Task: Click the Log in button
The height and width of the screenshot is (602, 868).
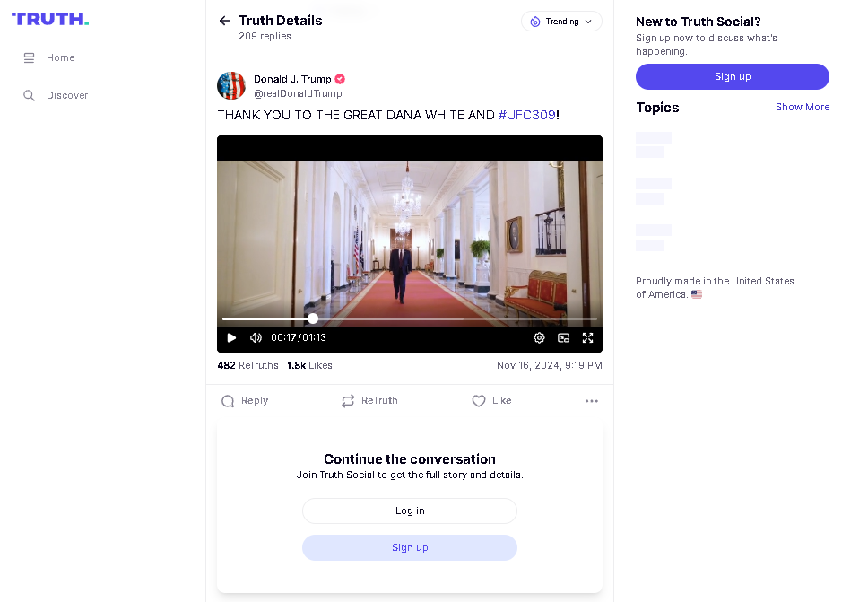Action: click(410, 510)
